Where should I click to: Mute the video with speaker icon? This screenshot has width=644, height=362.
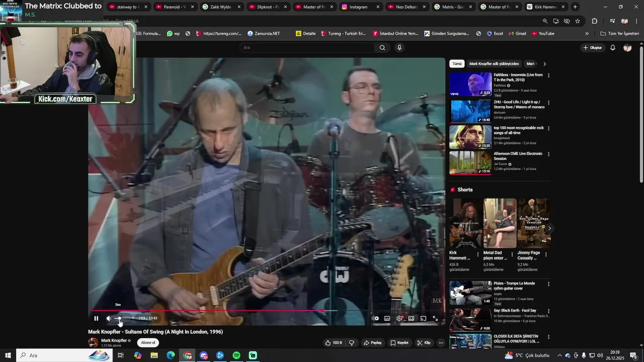109,318
